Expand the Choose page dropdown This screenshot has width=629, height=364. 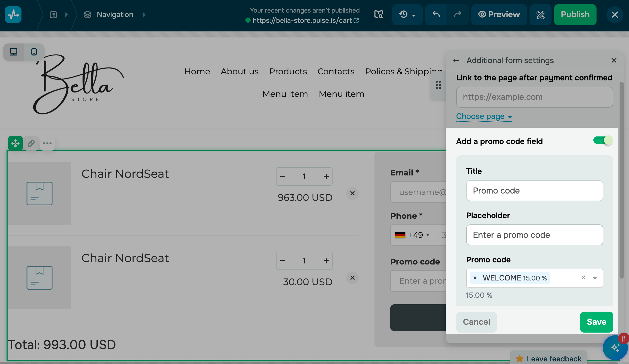[484, 116]
